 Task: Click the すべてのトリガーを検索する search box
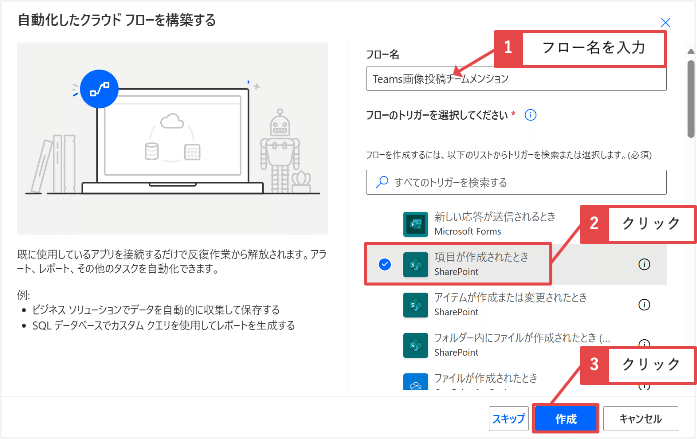point(516,182)
